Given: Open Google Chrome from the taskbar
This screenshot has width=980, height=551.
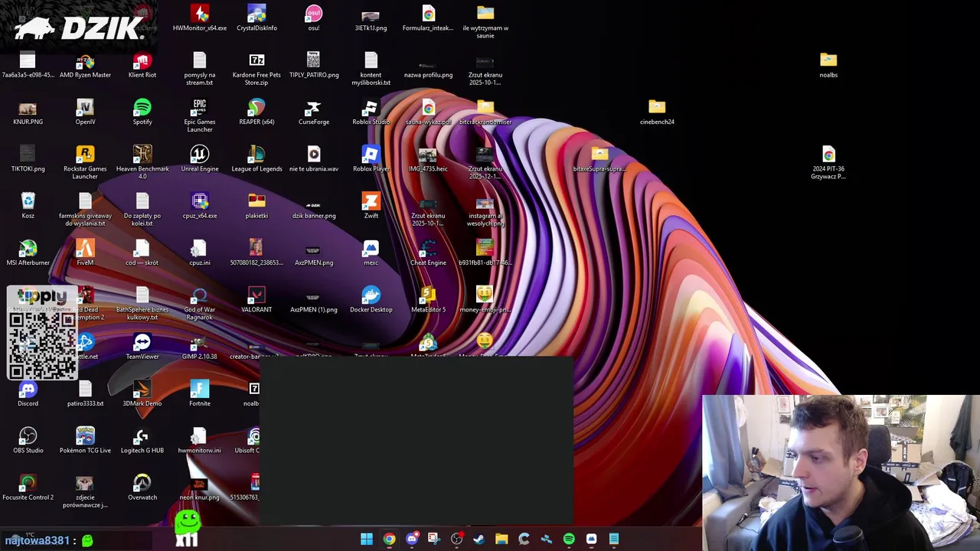Looking at the screenshot, I should coord(389,539).
